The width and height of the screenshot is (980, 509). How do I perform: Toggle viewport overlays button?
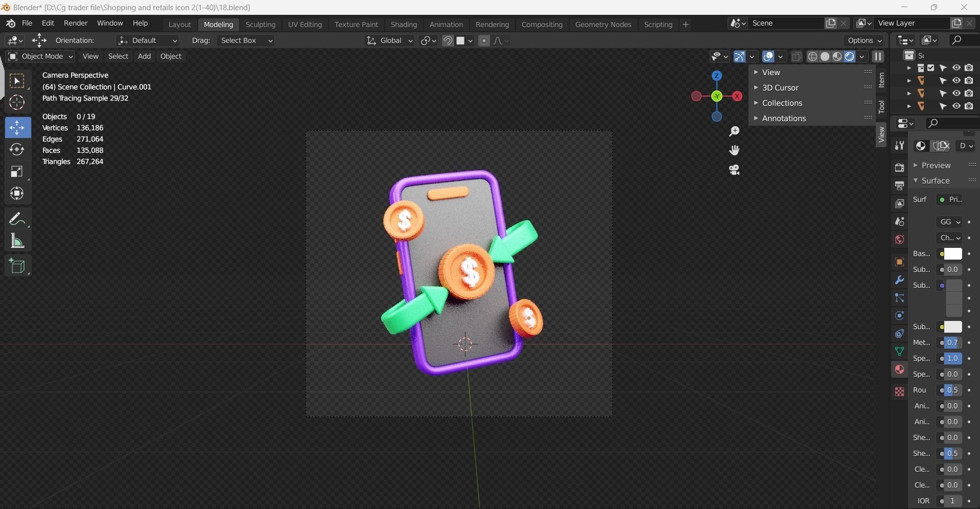(x=768, y=56)
